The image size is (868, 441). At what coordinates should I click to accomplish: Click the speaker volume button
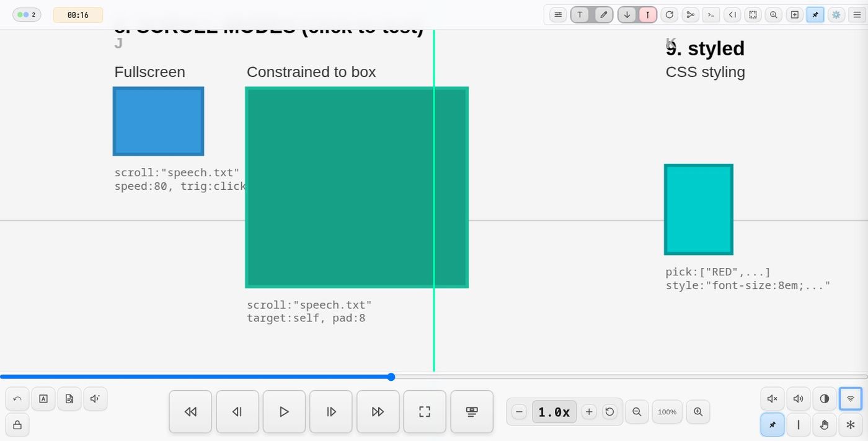[x=799, y=399]
